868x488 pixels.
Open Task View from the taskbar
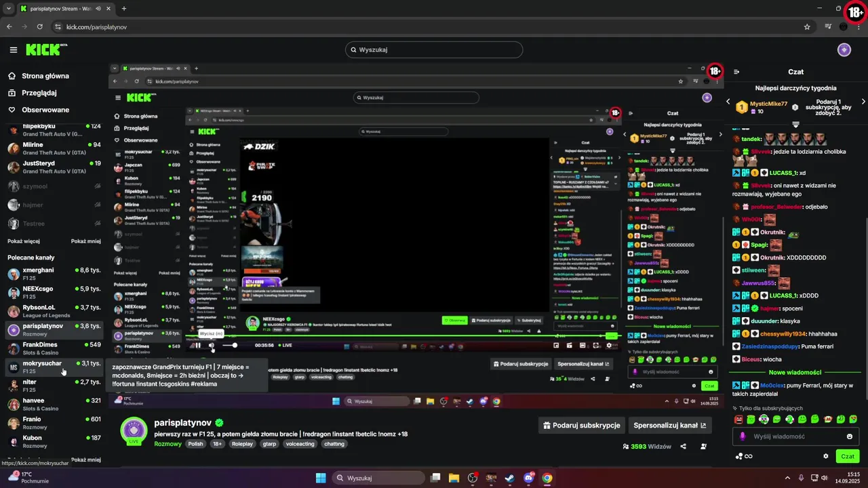click(x=436, y=478)
